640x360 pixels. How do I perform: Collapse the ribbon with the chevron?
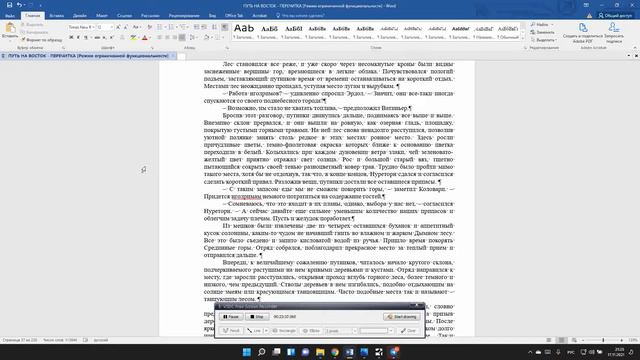[x=635, y=48]
